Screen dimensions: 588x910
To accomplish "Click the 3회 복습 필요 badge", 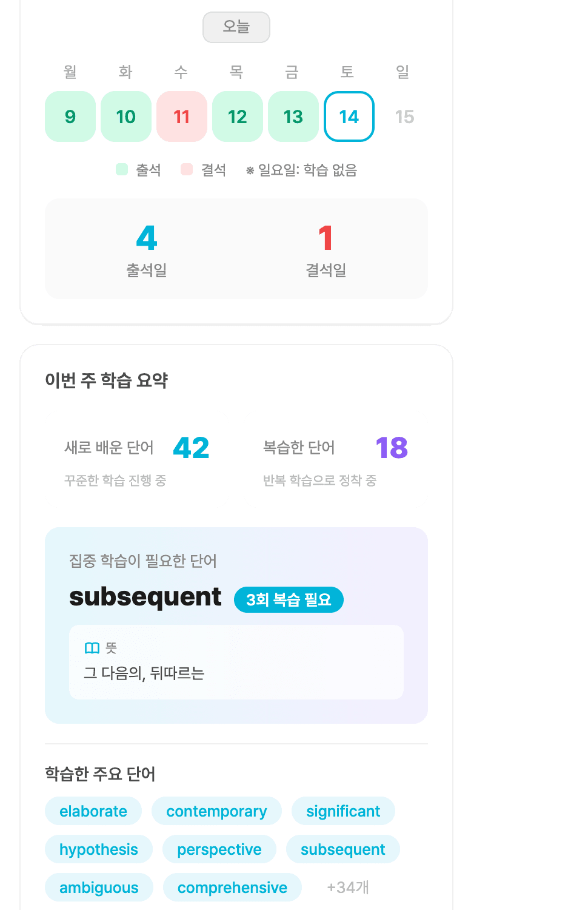I will [x=288, y=599].
